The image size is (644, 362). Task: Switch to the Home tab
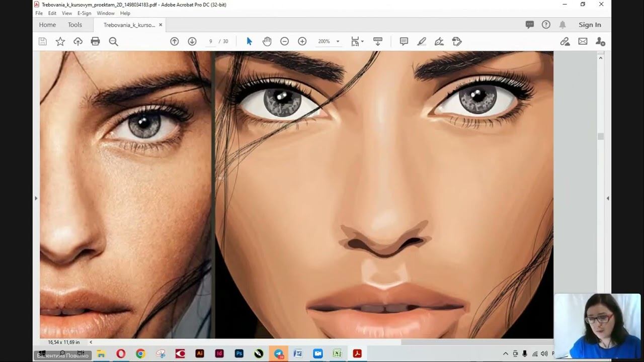pyautogui.click(x=47, y=25)
